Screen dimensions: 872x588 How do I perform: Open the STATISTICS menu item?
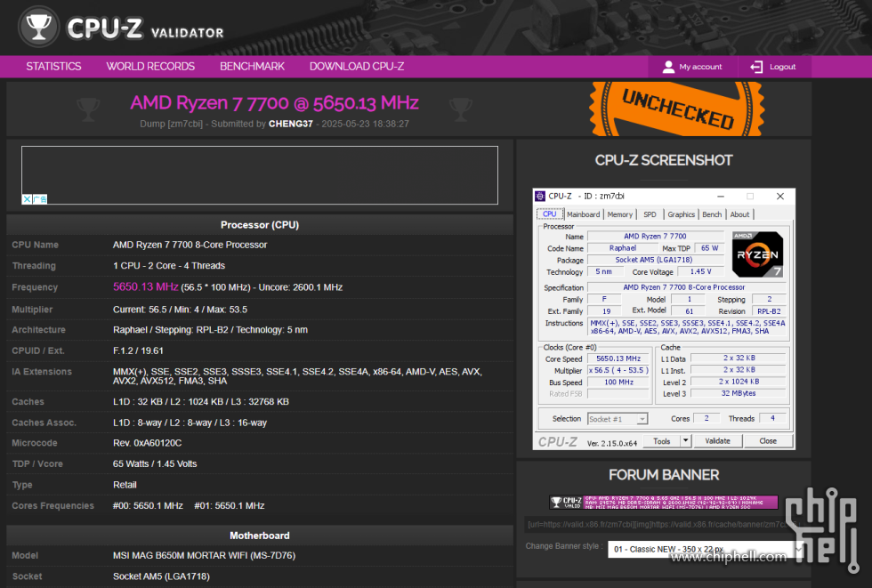point(53,67)
